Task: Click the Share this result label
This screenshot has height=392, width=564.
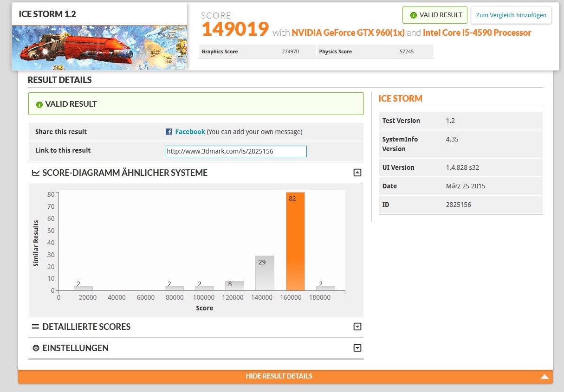Action: 61,132
